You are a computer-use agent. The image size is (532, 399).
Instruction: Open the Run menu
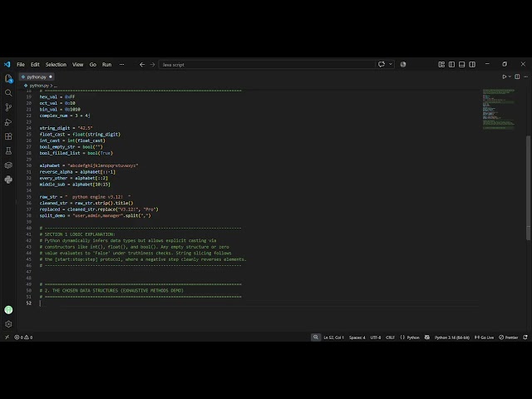tap(107, 65)
